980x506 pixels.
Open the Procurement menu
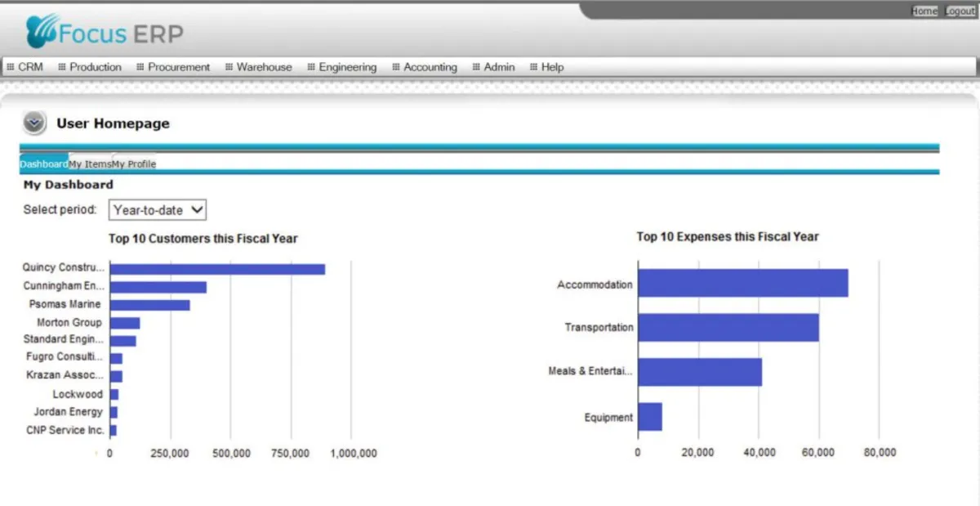pyautogui.click(x=173, y=67)
